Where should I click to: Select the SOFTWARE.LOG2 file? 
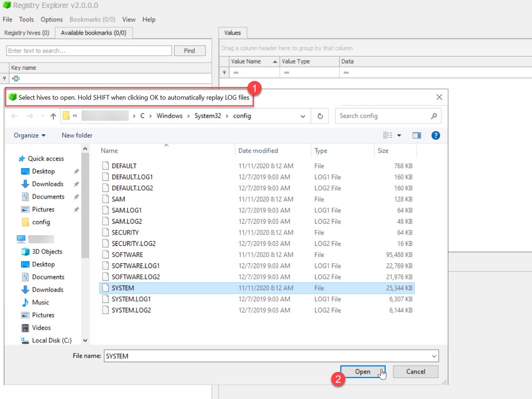[257, 277]
